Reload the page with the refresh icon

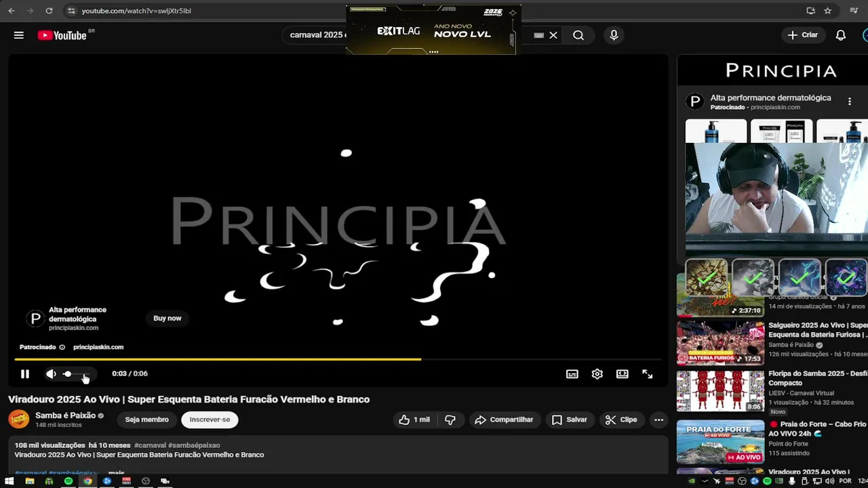coord(49,11)
